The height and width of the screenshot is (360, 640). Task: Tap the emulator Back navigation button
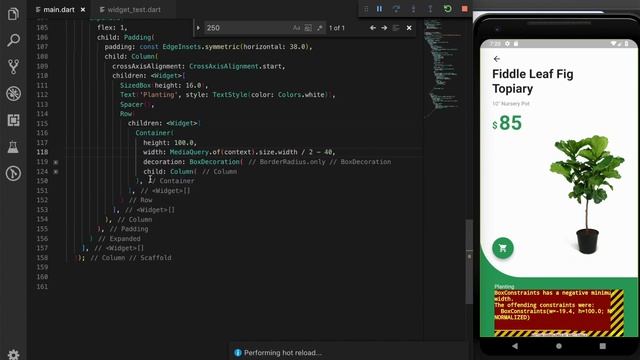coord(515,346)
